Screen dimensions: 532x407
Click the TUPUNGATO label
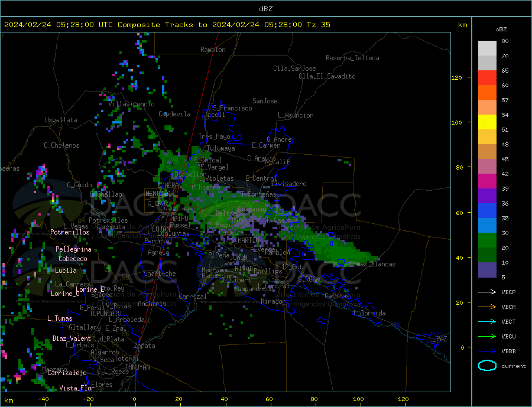tap(105, 314)
